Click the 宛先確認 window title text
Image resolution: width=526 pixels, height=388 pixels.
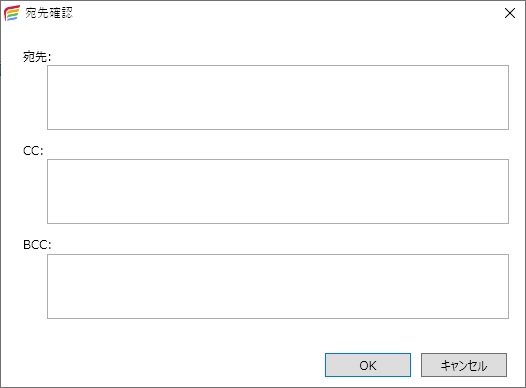click(49, 13)
